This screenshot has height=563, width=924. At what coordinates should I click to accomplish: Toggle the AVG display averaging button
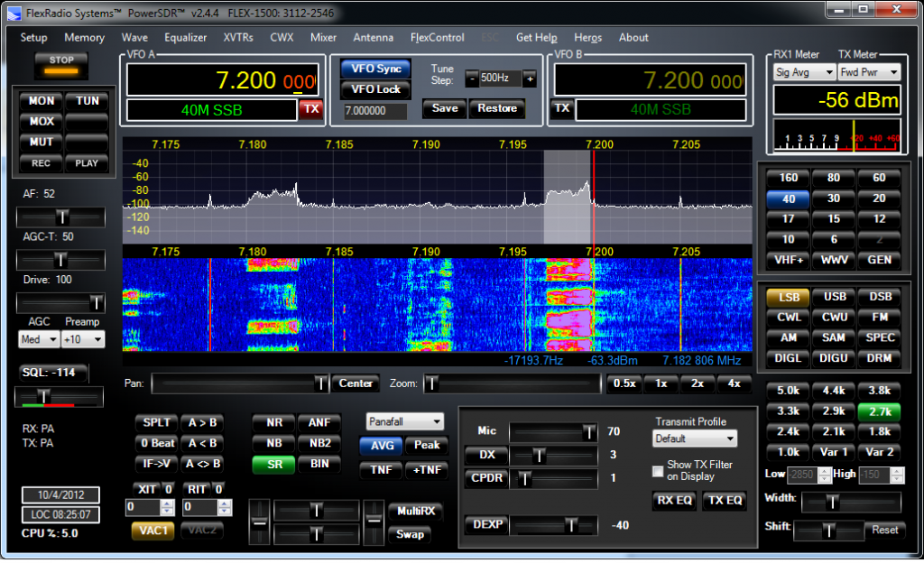[x=382, y=445]
